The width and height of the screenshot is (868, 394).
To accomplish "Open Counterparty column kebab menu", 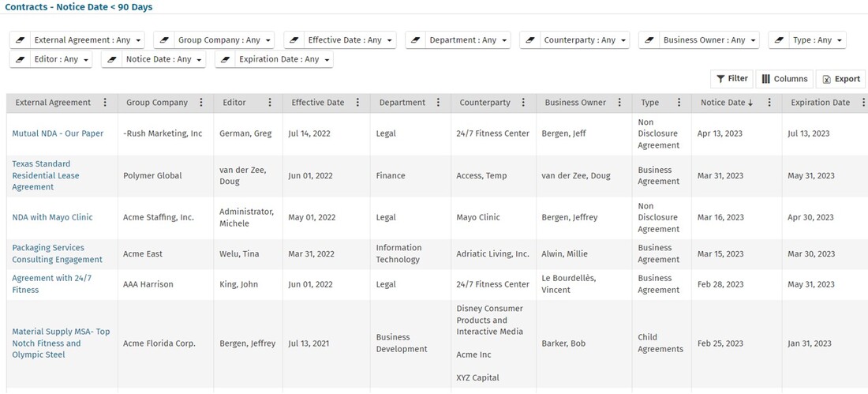I will (x=524, y=103).
